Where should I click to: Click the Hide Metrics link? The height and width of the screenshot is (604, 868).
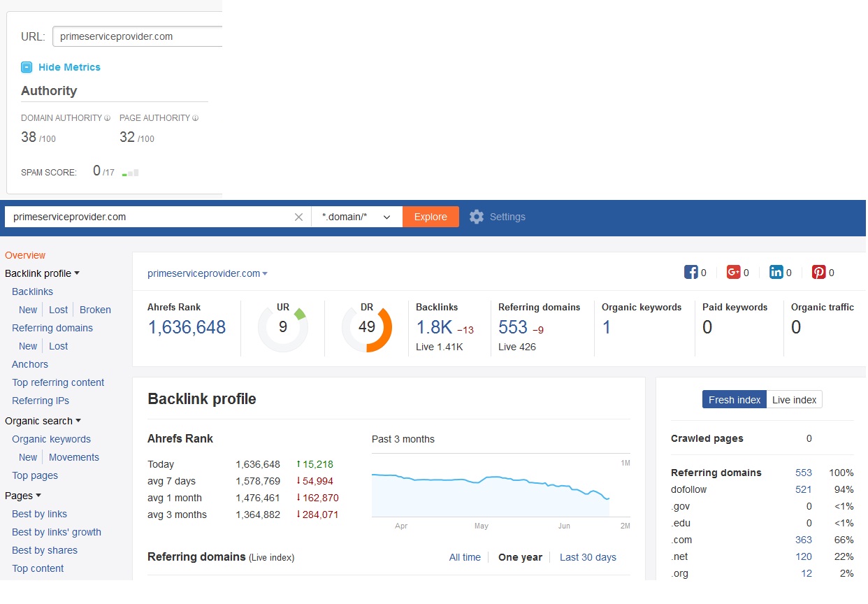click(x=69, y=67)
